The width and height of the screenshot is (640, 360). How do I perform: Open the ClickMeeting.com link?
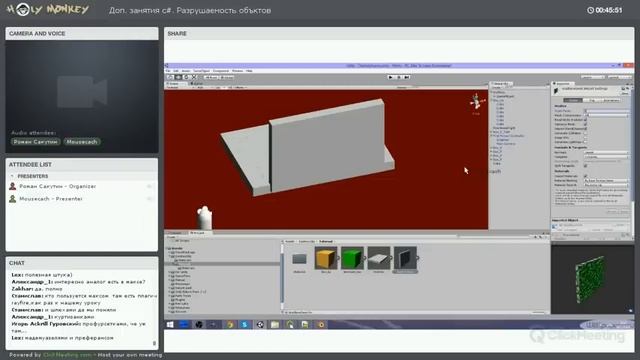coord(67,355)
